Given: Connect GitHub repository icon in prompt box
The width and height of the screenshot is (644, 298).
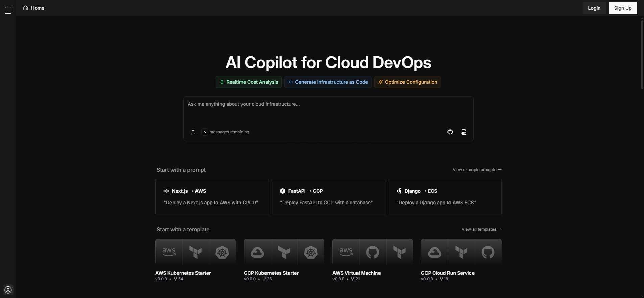Looking at the screenshot, I should pos(450,132).
